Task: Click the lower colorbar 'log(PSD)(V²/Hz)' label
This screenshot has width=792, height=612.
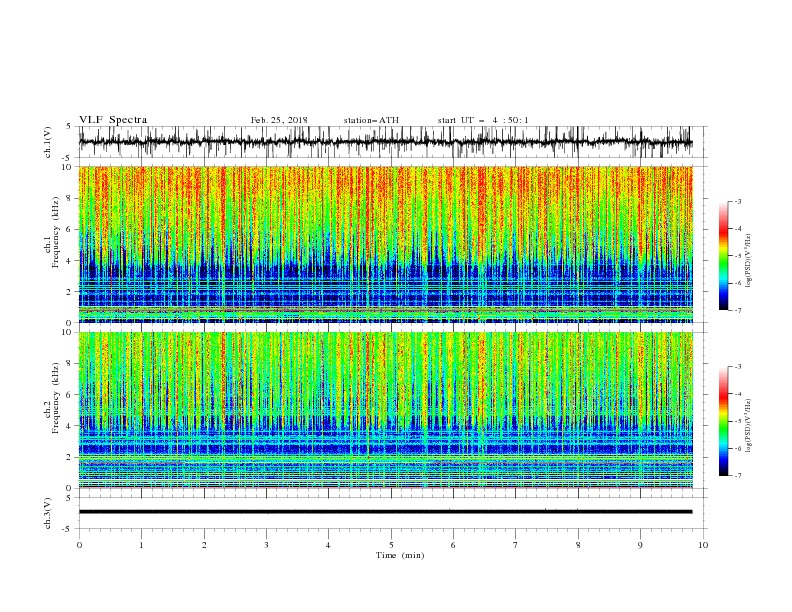Action: 749,426
